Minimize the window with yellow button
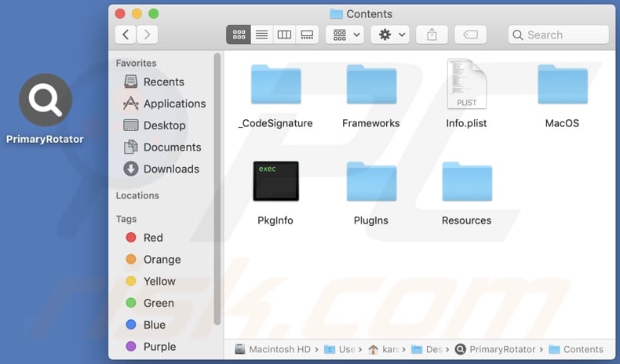Screen dimensions: 620x364 coord(137,14)
